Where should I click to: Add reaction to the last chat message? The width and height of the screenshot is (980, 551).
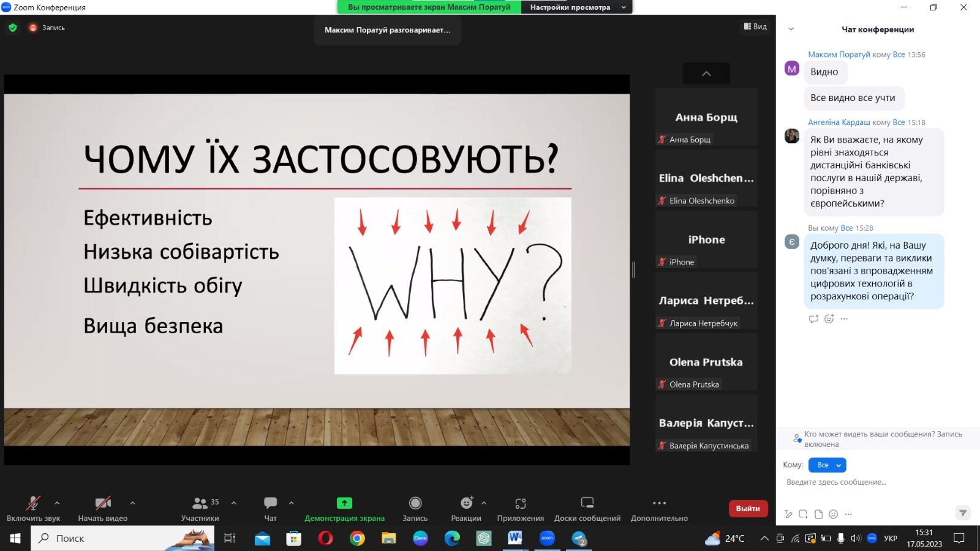pos(829,319)
